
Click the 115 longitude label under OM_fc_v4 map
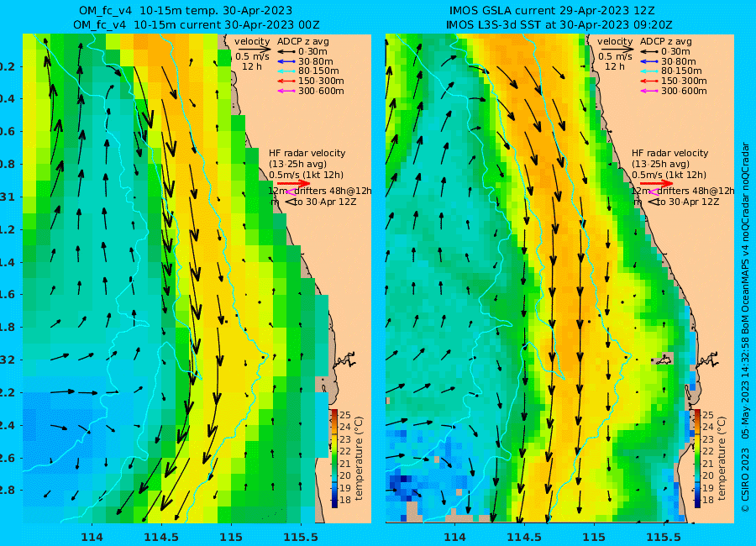click(231, 537)
